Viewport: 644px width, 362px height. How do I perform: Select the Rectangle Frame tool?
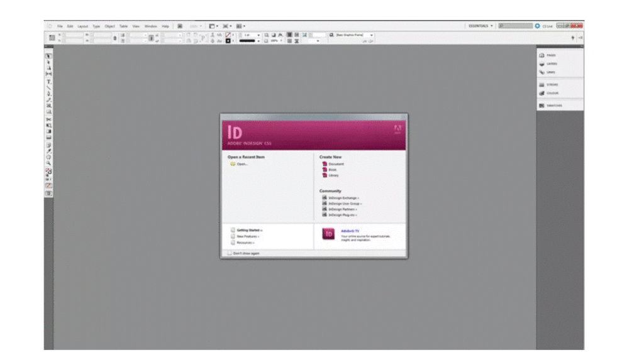tap(48, 106)
